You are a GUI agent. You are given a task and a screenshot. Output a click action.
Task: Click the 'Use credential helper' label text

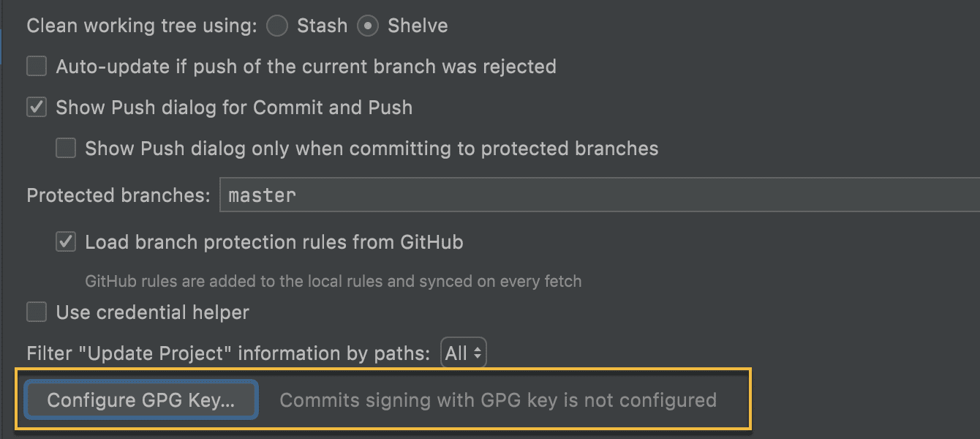point(153,312)
